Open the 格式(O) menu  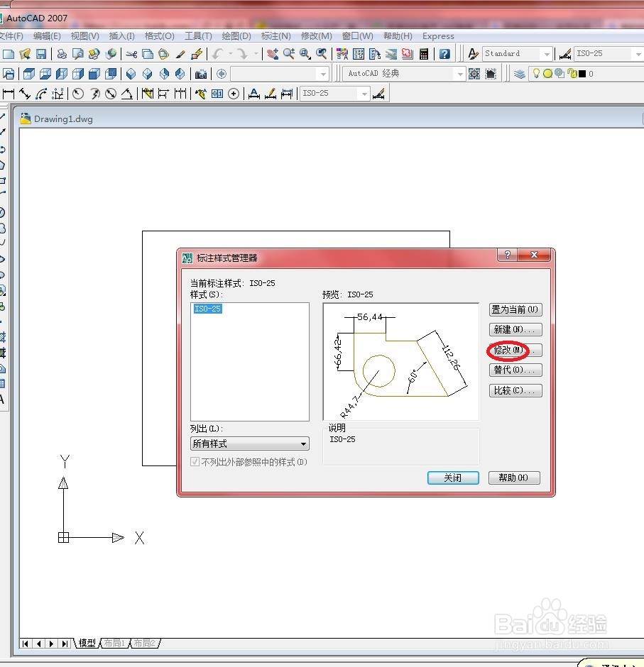[159, 36]
